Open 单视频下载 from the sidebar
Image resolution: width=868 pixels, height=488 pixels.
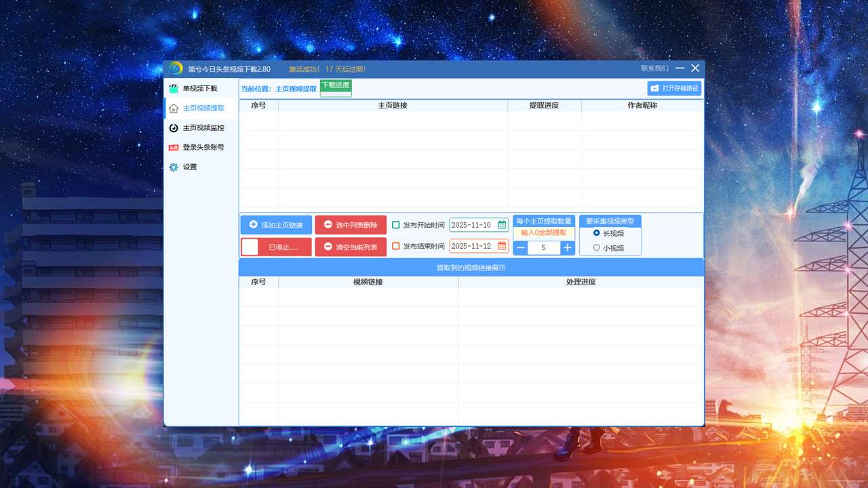click(200, 89)
